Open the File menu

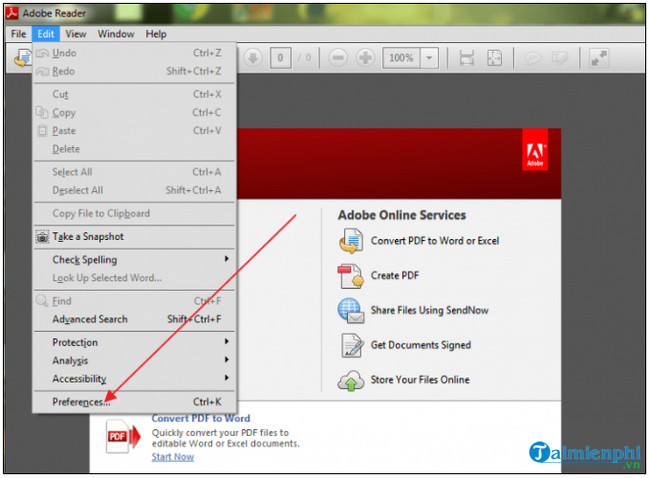[x=19, y=34]
